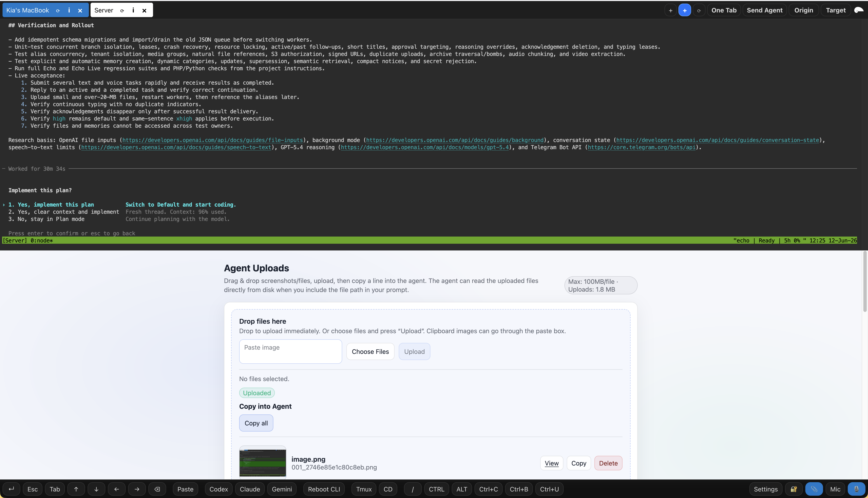Image resolution: width=868 pixels, height=498 pixels.
Task: Open the conversation-state guide link
Action: 717,140
